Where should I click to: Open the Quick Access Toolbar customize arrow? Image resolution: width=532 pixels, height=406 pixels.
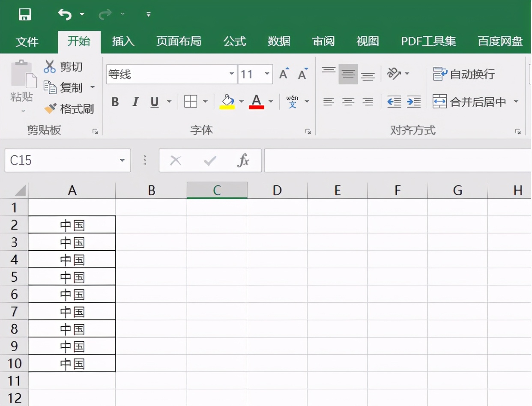point(149,15)
